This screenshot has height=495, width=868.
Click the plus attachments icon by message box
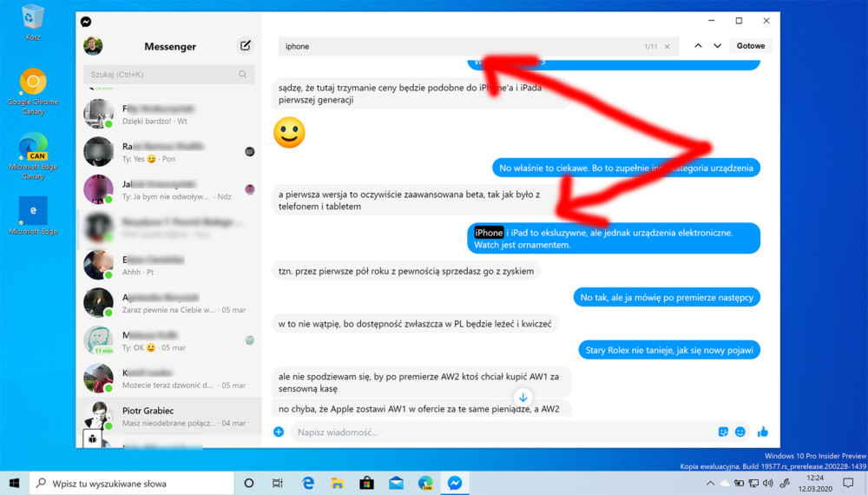[279, 432]
